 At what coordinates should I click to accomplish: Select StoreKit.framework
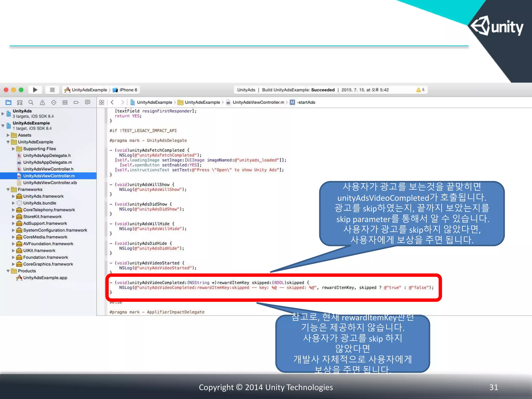pos(42,217)
